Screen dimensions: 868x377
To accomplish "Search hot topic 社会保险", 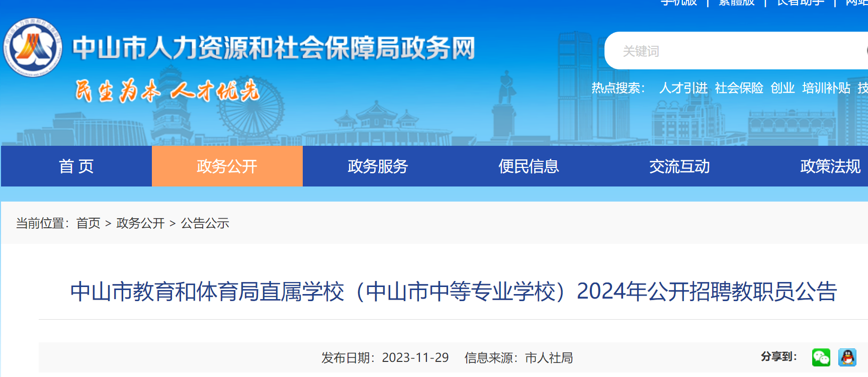I will tap(739, 88).
